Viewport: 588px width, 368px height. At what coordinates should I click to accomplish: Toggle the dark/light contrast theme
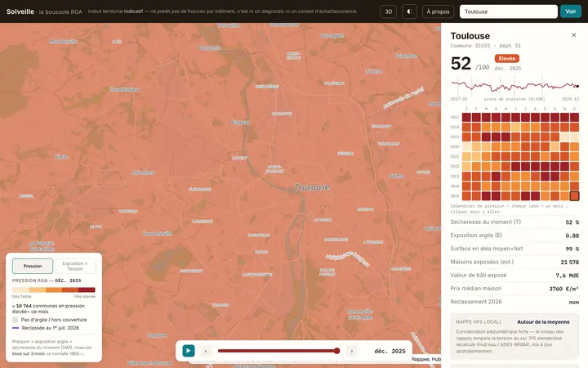tap(409, 11)
